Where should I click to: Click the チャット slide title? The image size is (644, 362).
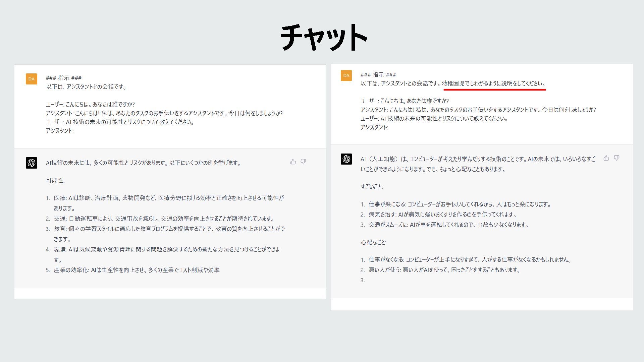[323, 37]
